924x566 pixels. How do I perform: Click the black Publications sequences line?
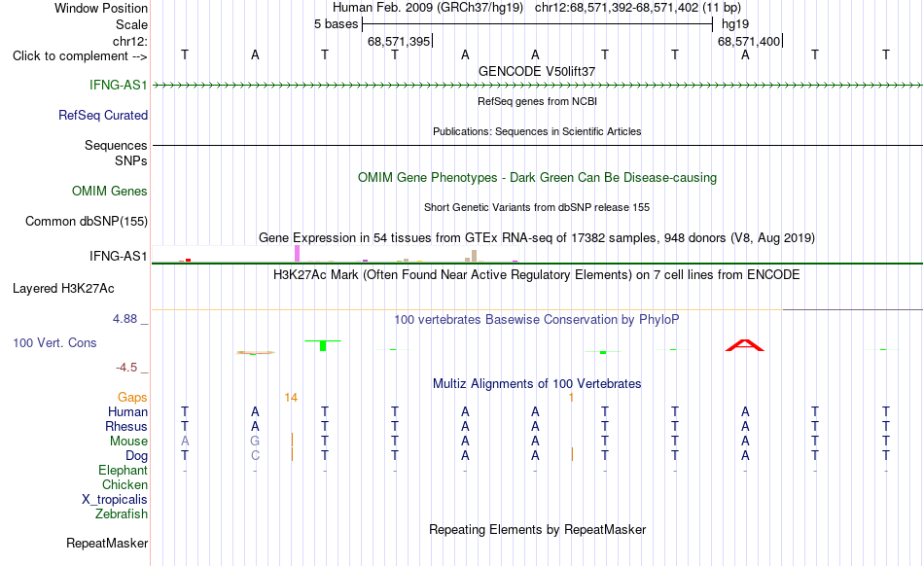[537, 145]
